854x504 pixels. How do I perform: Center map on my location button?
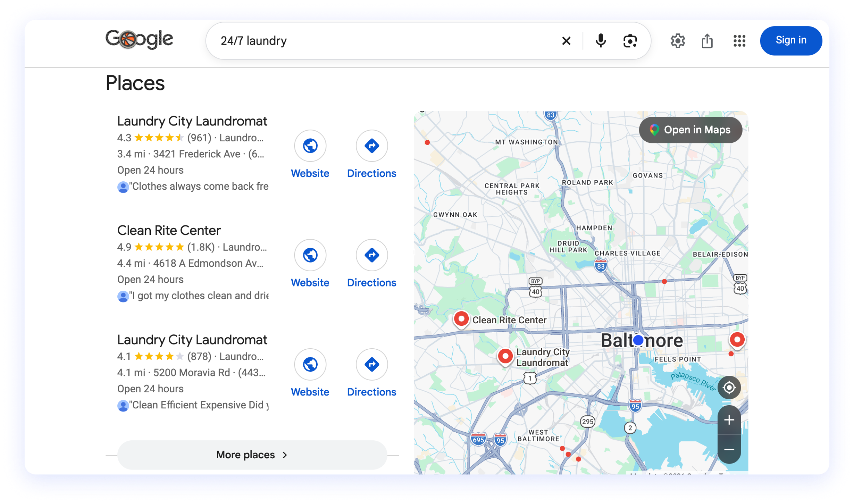click(729, 388)
